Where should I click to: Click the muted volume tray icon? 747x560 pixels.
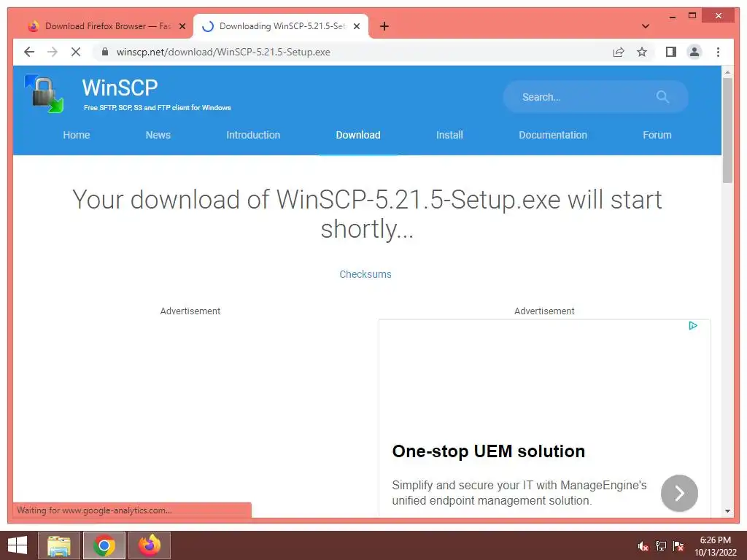coord(643,546)
